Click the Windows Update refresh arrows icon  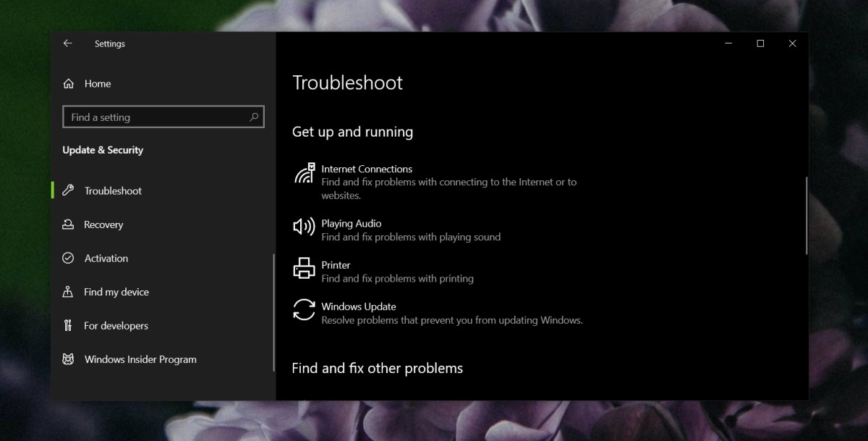tap(304, 310)
